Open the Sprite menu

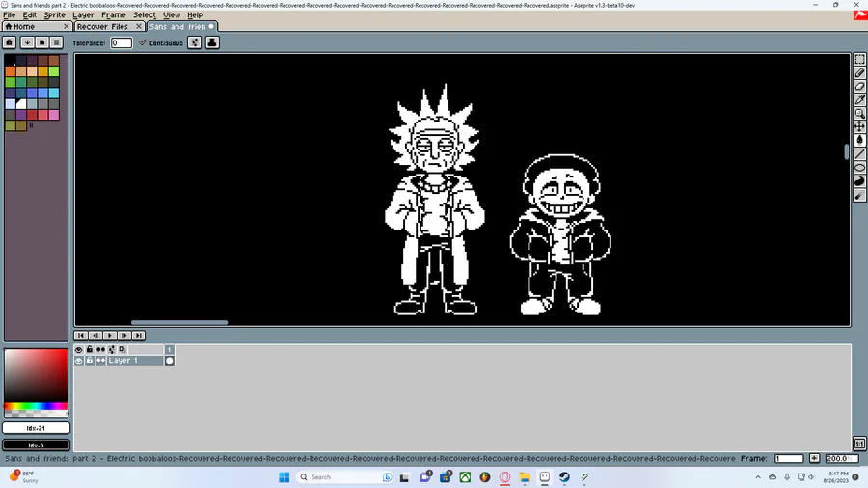pyautogui.click(x=54, y=14)
